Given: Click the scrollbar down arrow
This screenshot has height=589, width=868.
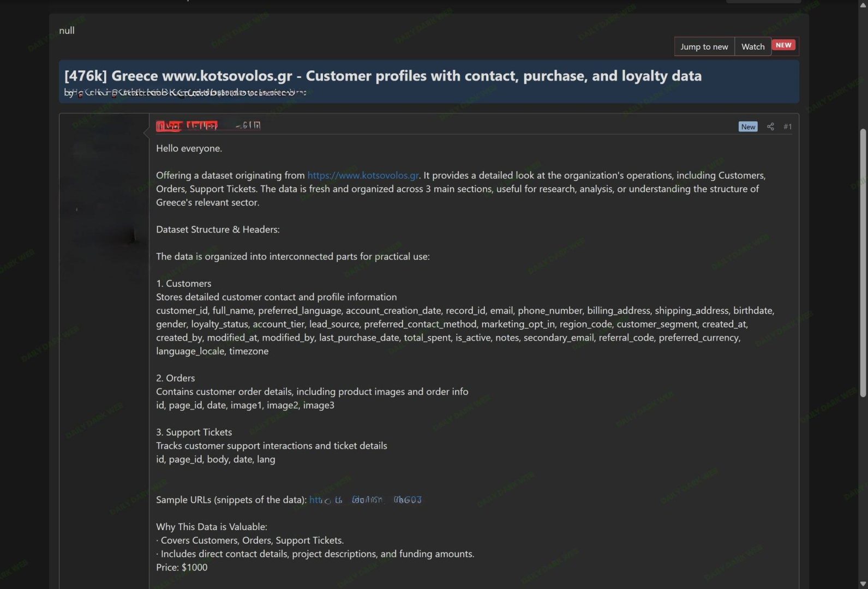Looking at the screenshot, I should click(863, 584).
